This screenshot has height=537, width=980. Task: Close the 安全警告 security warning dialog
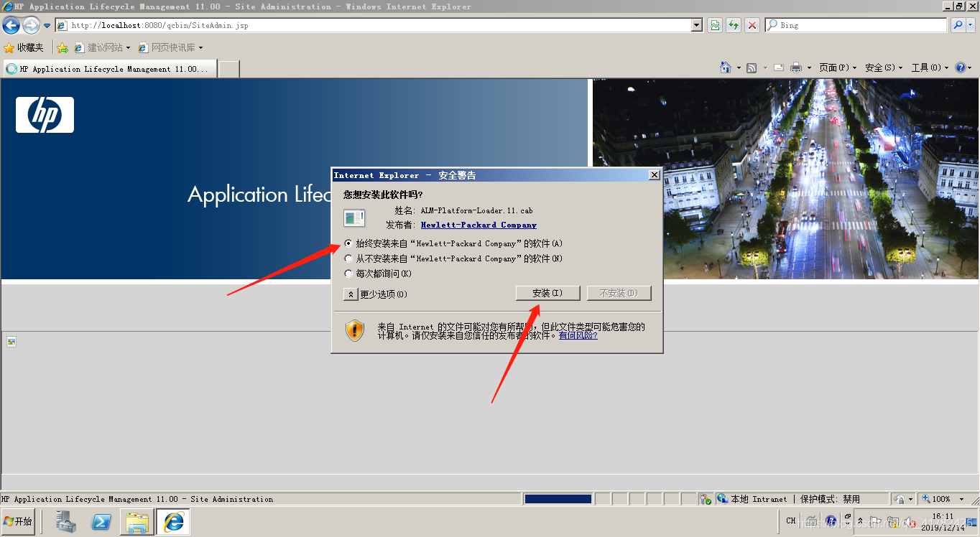pyautogui.click(x=654, y=175)
